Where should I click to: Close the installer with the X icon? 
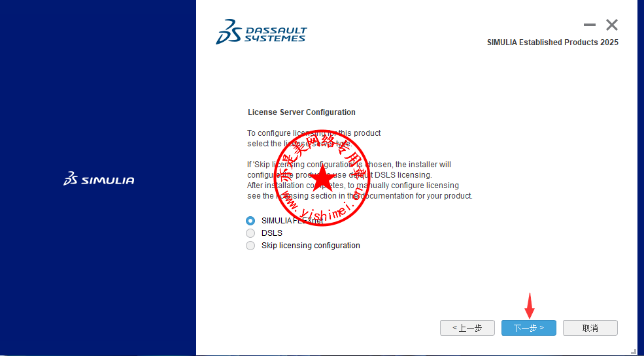[x=612, y=25]
